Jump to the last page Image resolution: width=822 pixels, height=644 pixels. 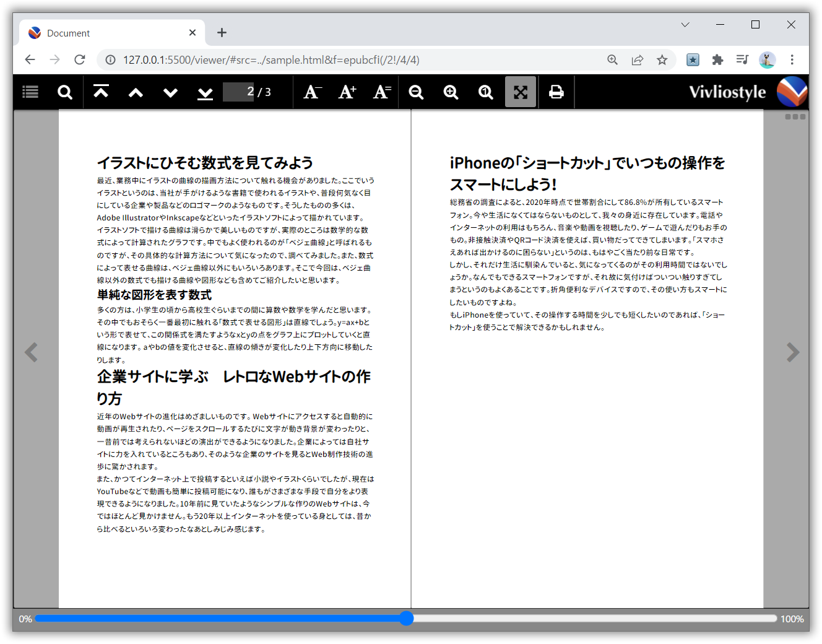(x=205, y=92)
